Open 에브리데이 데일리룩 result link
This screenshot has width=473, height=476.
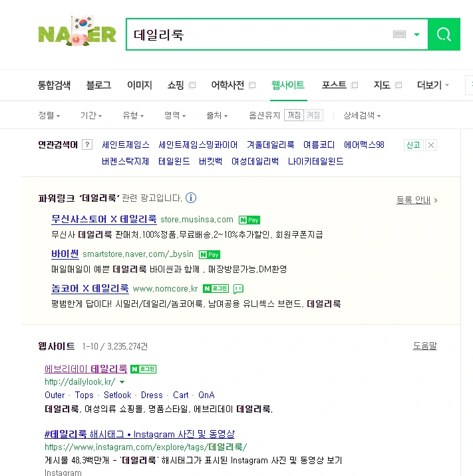point(86,369)
